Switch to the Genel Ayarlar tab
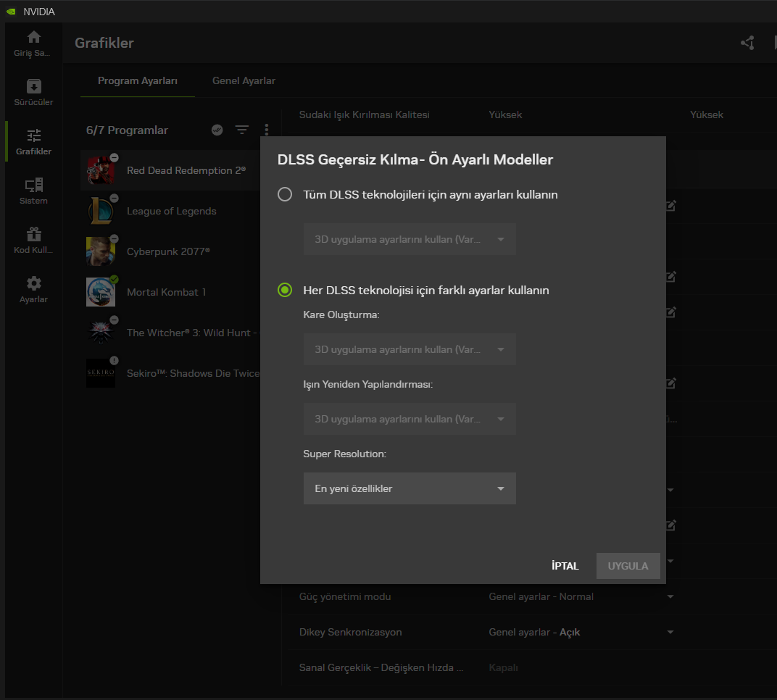Image resolution: width=777 pixels, height=700 pixels. (244, 80)
